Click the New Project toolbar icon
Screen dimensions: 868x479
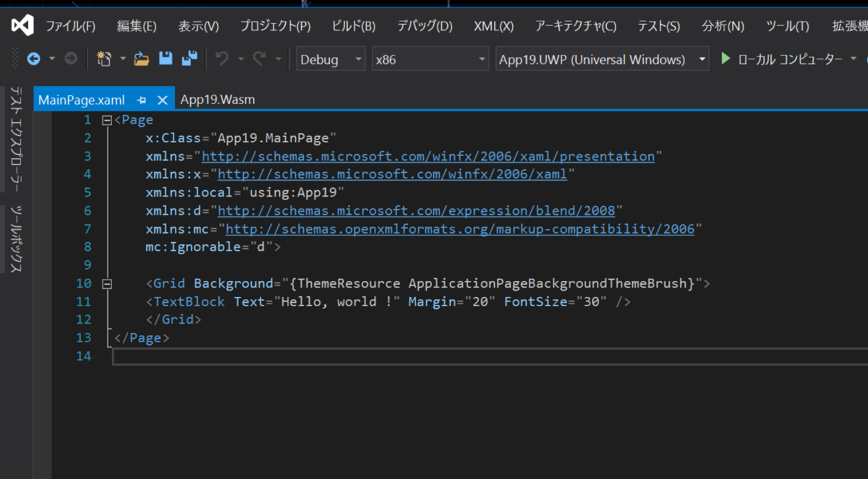click(104, 59)
